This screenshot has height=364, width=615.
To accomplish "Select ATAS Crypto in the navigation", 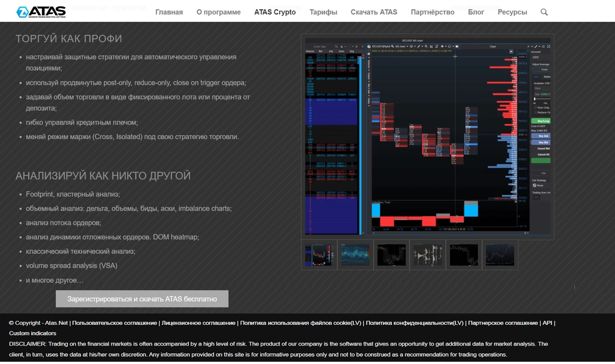I will point(275,12).
